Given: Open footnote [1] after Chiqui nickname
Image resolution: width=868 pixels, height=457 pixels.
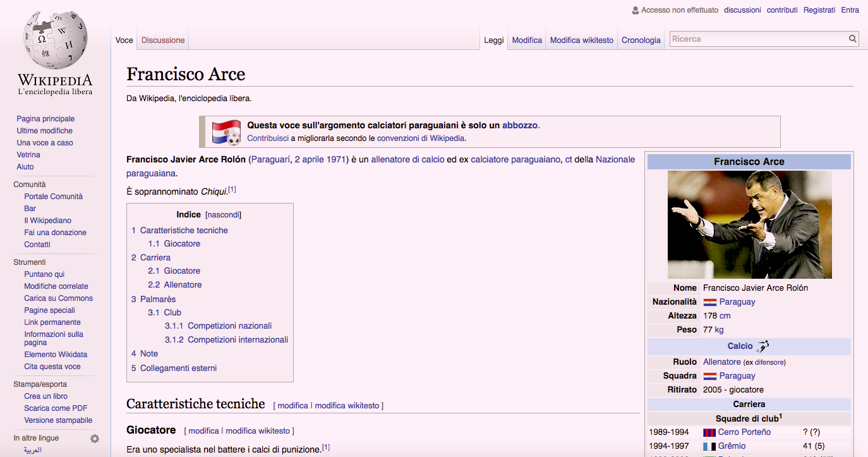Looking at the screenshot, I should (x=232, y=189).
